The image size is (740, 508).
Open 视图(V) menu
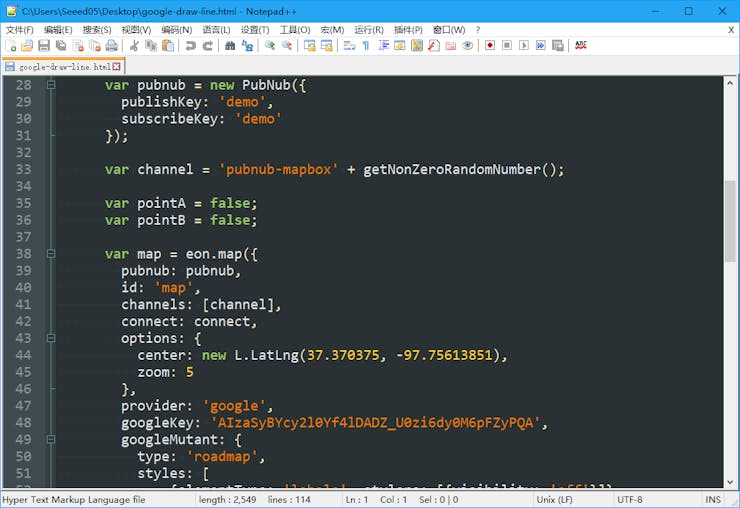136,30
